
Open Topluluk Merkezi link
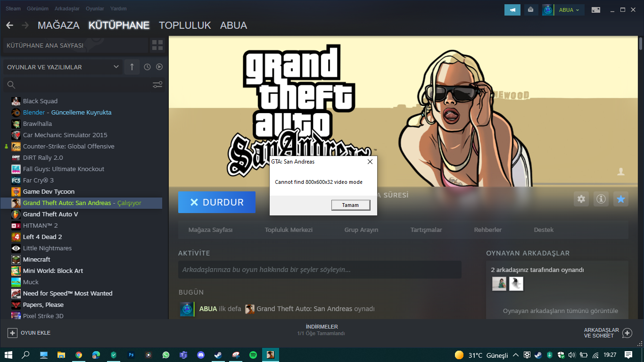click(x=289, y=230)
